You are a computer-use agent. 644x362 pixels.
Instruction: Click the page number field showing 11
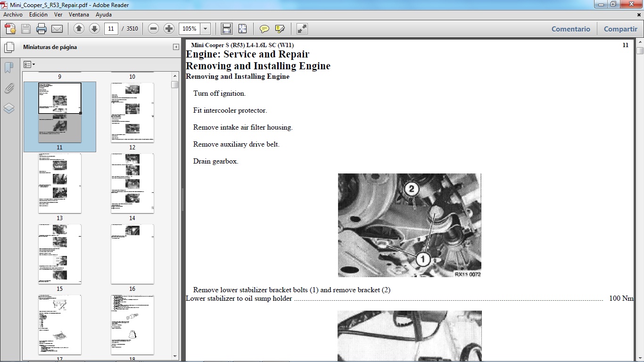(111, 29)
